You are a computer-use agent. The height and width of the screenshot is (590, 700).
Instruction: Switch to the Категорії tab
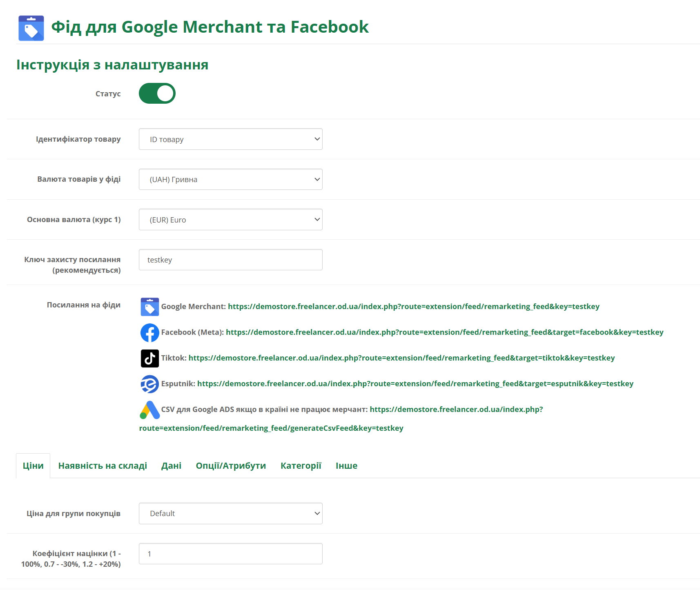301,465
